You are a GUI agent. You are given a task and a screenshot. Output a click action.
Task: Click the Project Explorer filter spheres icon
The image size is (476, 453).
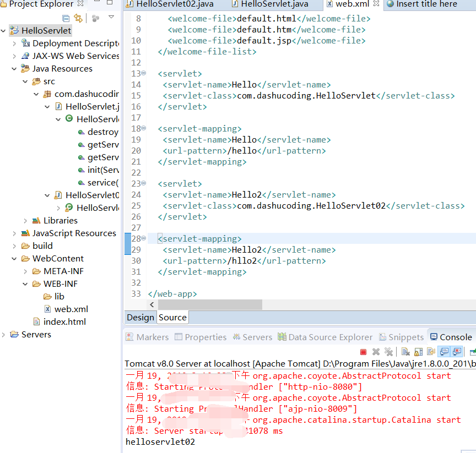pos(95,19)
